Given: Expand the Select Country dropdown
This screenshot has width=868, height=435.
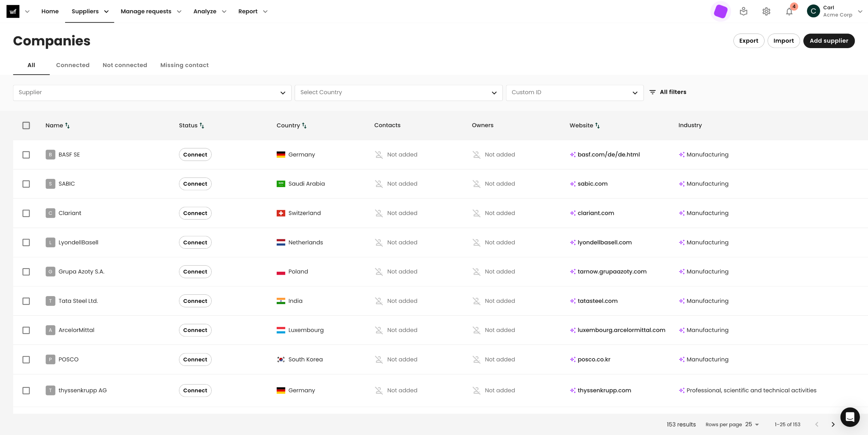Looking at the screenshot, I should point(398,92).
